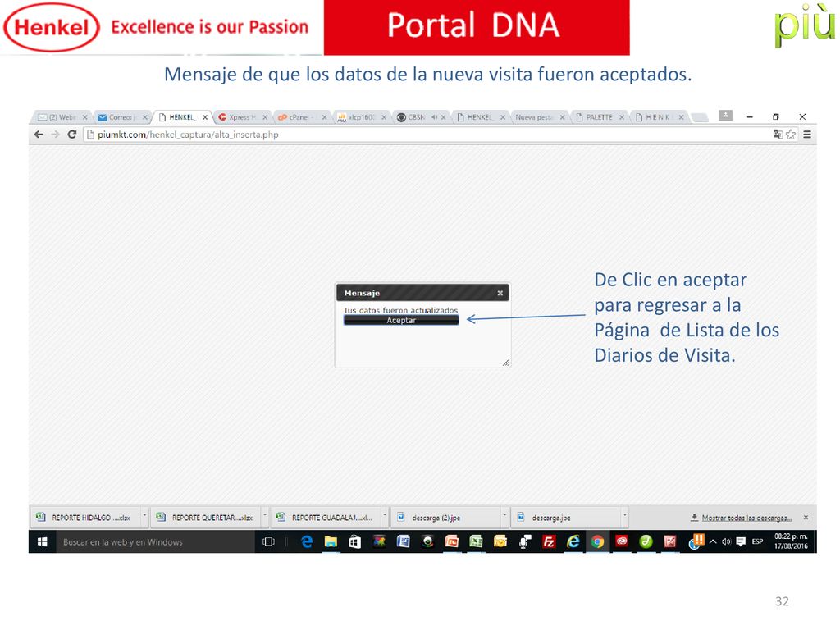Switch to the PALETTE tab

pyautogui.click(x=599, y=117)
